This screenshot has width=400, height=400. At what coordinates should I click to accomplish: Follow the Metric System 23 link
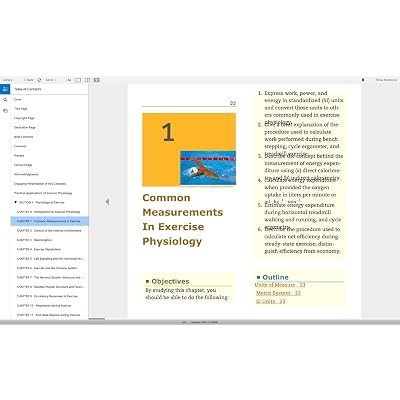pyautogui.click(x=278, y=293)
